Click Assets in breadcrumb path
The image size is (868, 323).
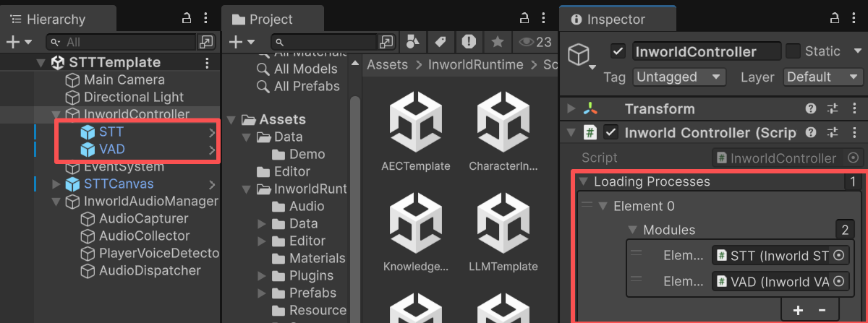coord(387,65)
